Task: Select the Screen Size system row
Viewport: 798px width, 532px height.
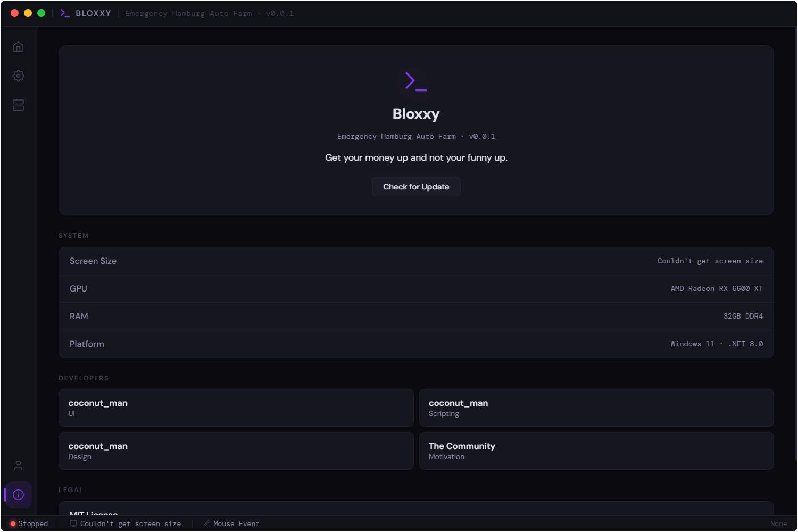Action: click(416, 261)
